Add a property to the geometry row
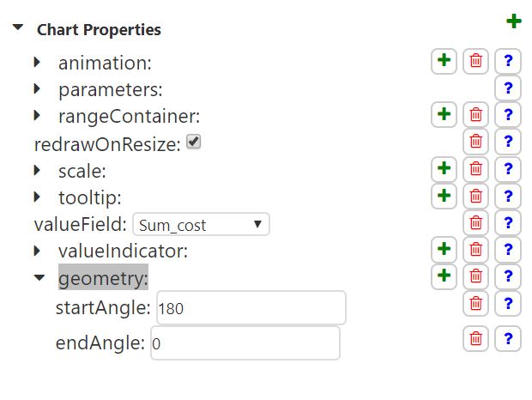The image size is (532, 400). 444,276
